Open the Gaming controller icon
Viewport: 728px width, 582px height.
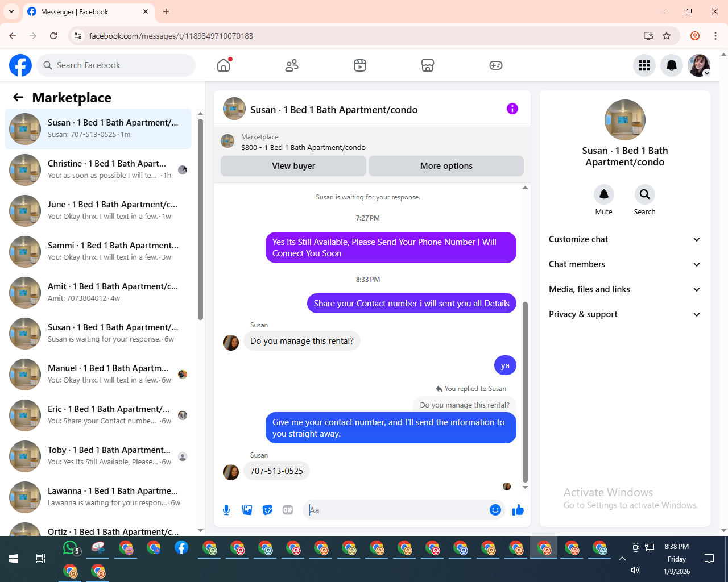[496, 65]
